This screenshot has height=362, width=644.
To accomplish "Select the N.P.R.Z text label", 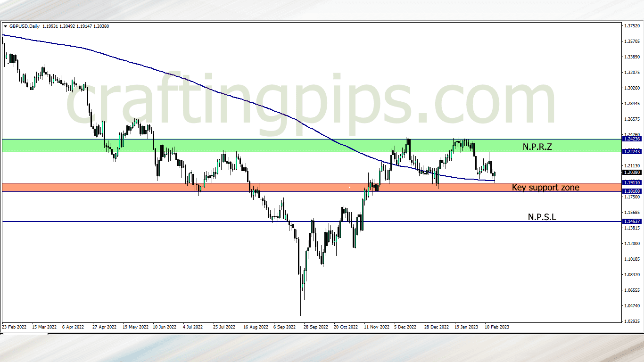I will [537, 147].
